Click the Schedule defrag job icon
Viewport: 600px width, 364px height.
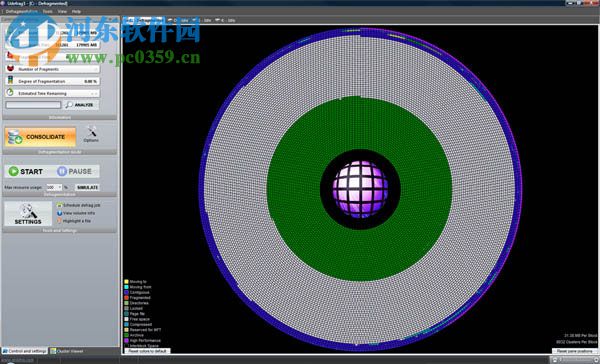[59, 205]
